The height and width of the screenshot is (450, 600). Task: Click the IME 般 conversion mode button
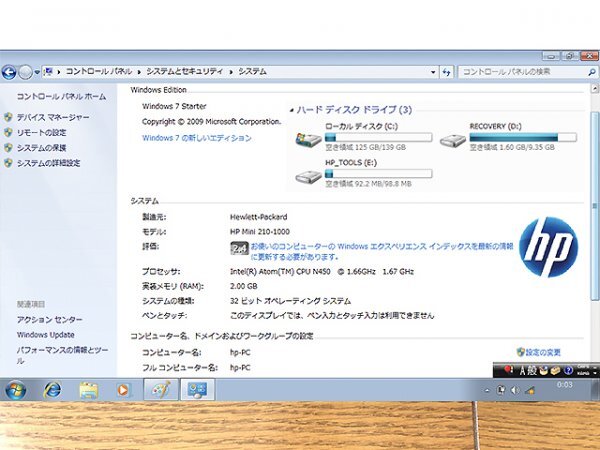tap(532, 370)
